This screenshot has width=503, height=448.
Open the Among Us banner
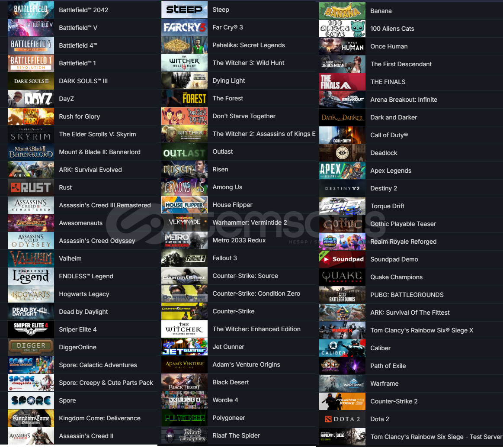(184, 187)
